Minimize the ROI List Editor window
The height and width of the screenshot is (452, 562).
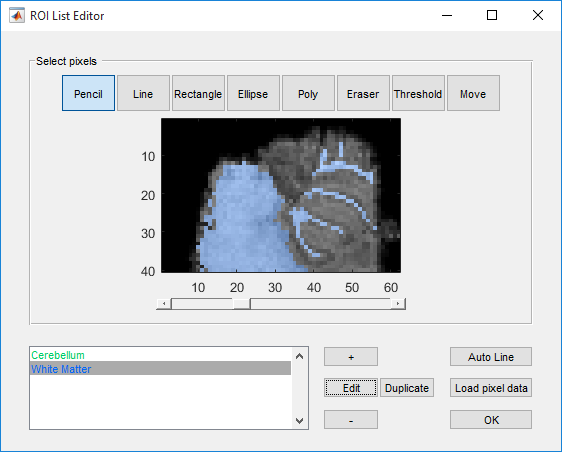point(447,15)
